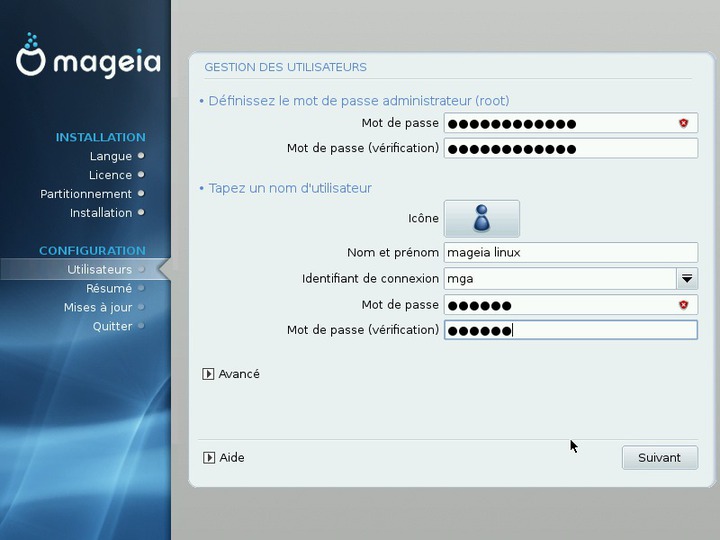
Task: Click the INSTALLATION sidebar heading
Action: (101, 137)
